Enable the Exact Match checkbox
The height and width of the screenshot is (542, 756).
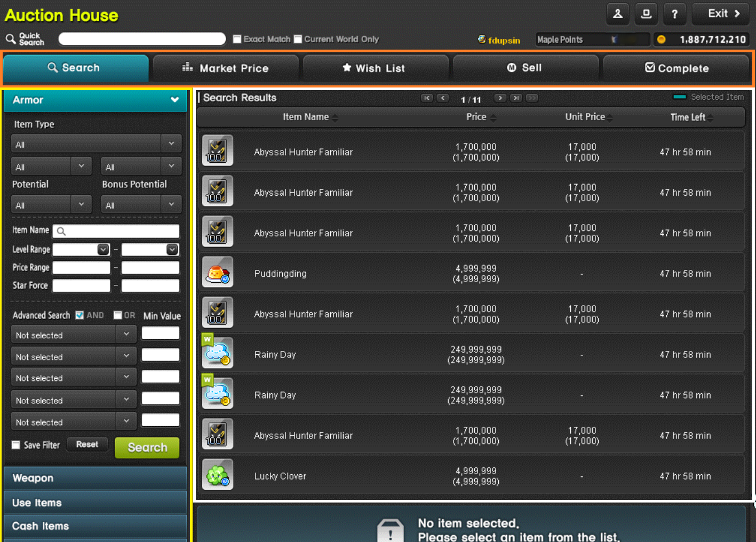[237, 39]
